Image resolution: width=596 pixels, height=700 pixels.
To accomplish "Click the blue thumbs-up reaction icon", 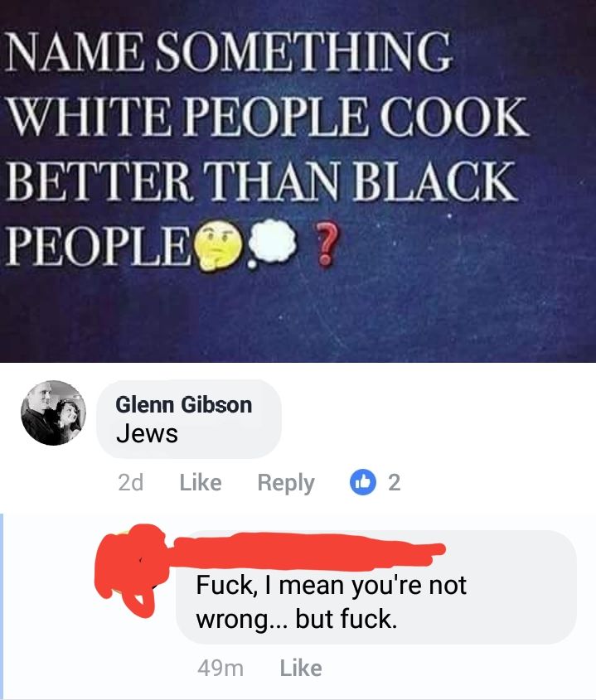I will coord(363,482).
